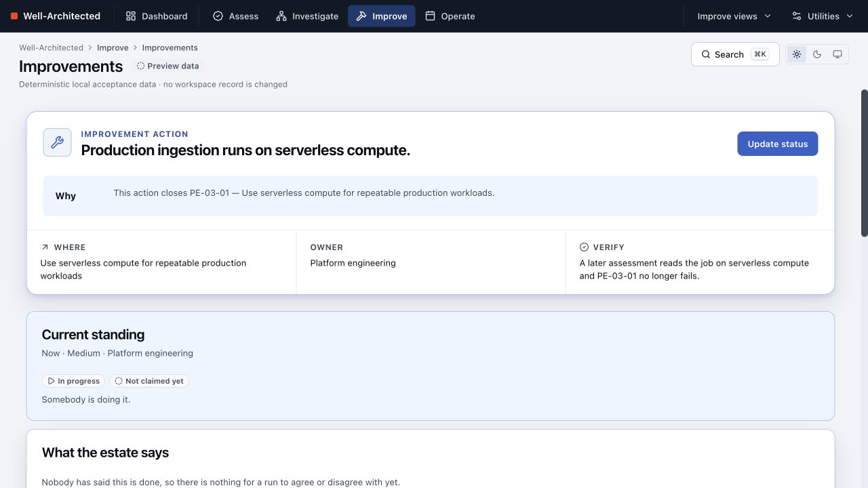Click the In progress play icon
Viewport: 868px width, 488px height.
[51, 381]
